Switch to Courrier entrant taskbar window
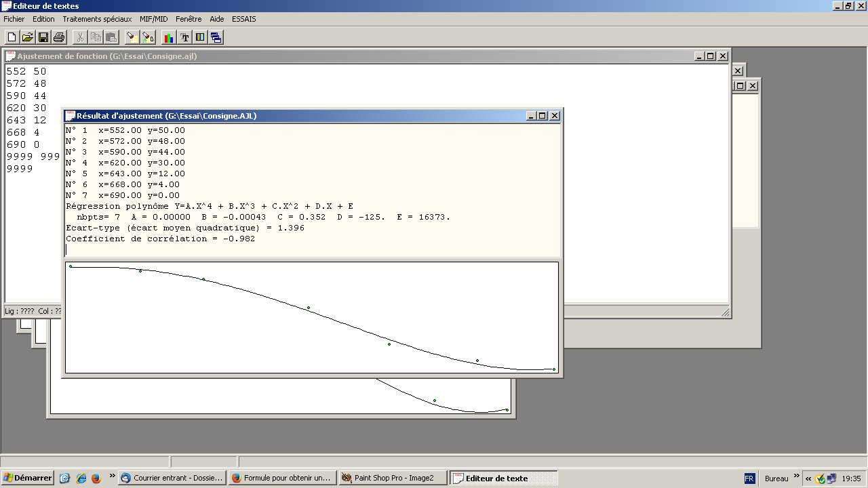Image resolution: width=868 pixels, height=488 pixels. pyautogui.click(x=172, y=478)
